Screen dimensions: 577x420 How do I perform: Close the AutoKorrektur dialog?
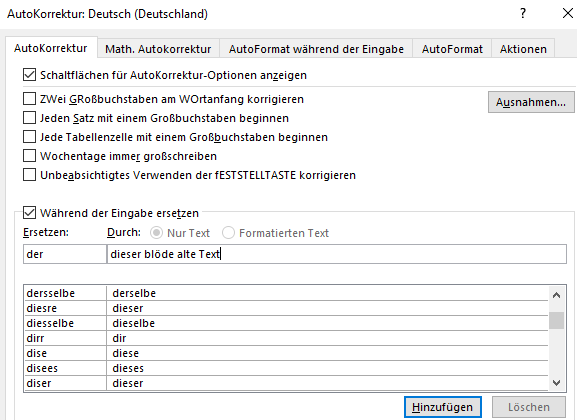[568, 14]
